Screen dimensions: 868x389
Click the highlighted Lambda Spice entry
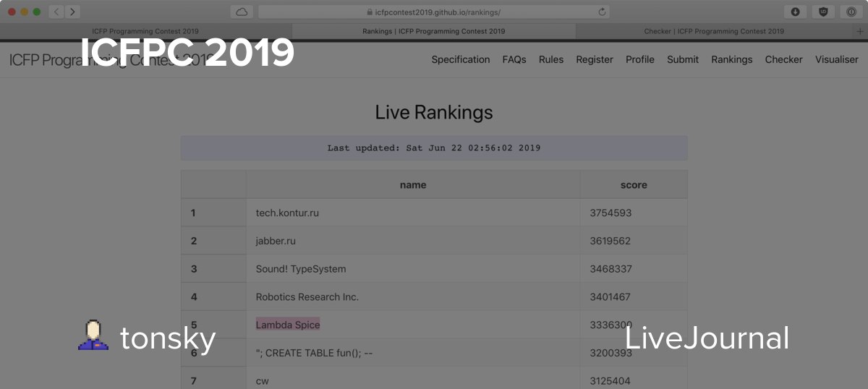(x=288, y=325)
